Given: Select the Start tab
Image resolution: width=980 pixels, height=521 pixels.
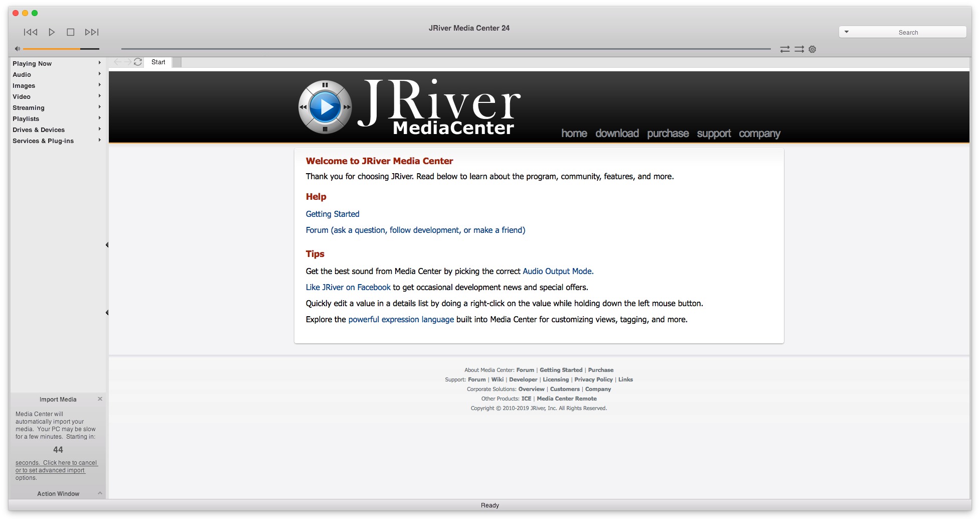Looking at the screenshot, I should 158,62.
